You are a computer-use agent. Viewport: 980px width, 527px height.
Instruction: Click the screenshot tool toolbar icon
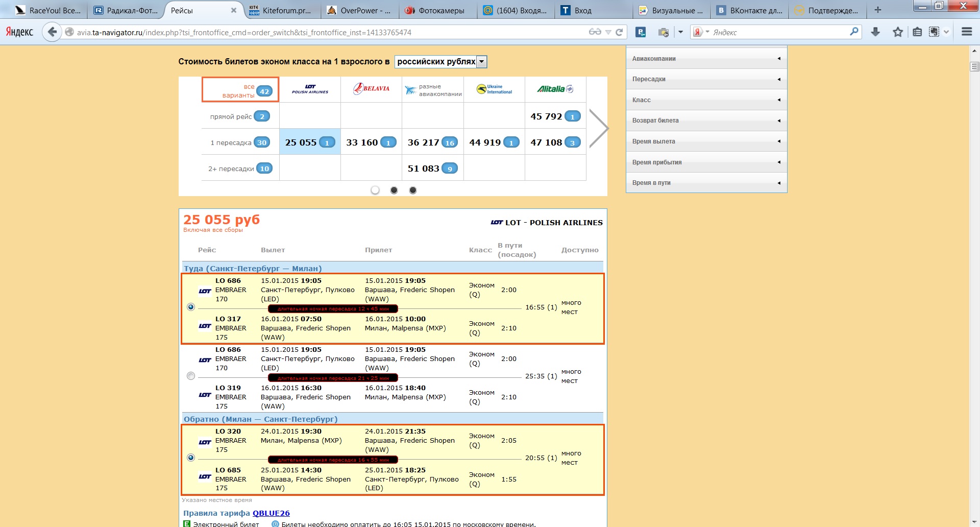[934, 32]
